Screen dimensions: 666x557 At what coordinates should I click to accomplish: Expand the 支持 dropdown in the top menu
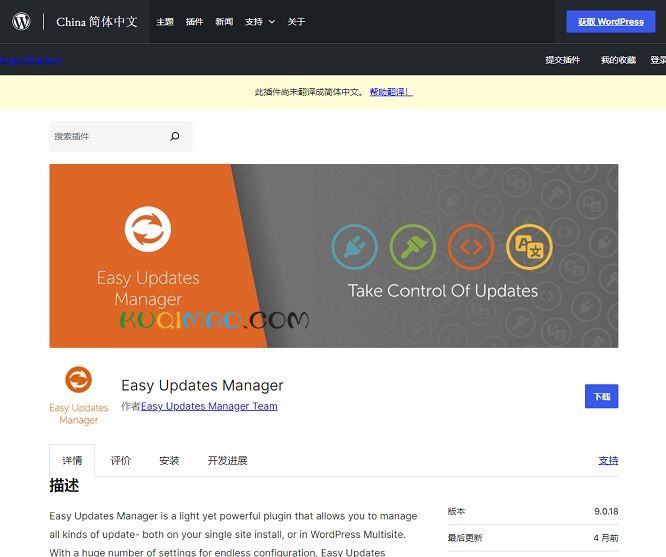(x=260, y=22)
